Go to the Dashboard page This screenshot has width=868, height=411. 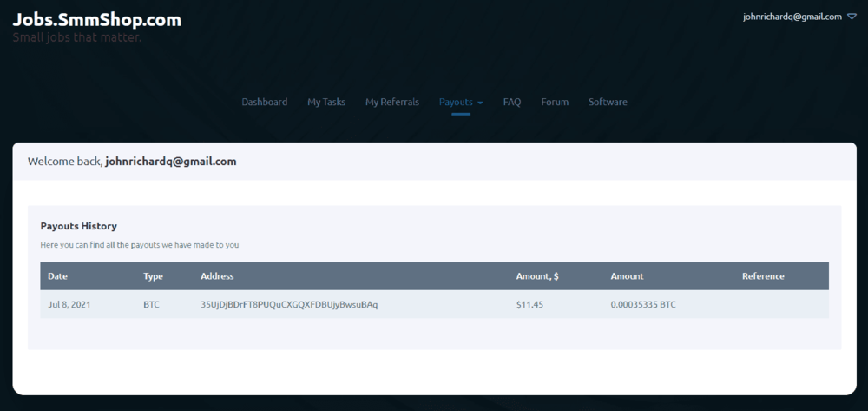(264, 102)
